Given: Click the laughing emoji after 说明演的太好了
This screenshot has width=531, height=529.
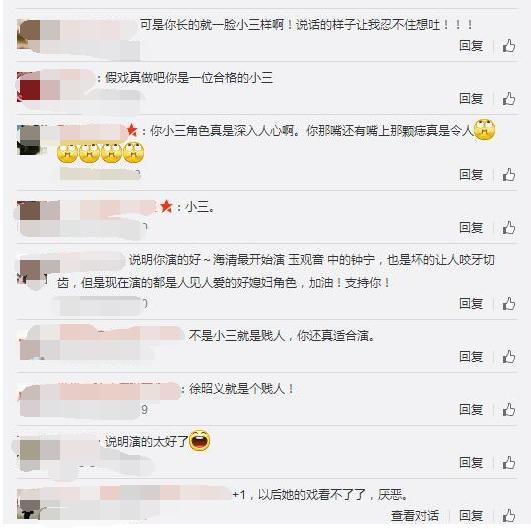Looking at the screenshot, I should (x=199, y=440).
